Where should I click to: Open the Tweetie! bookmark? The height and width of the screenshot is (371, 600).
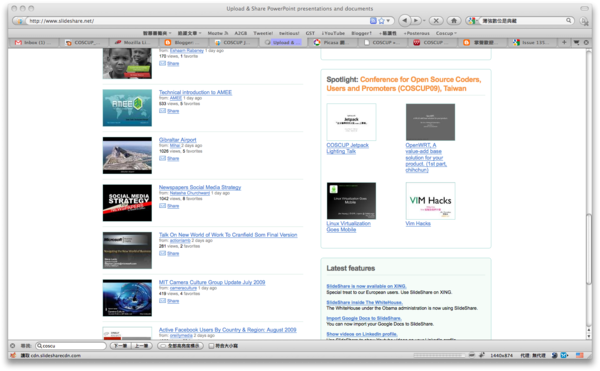pos(263,33)
